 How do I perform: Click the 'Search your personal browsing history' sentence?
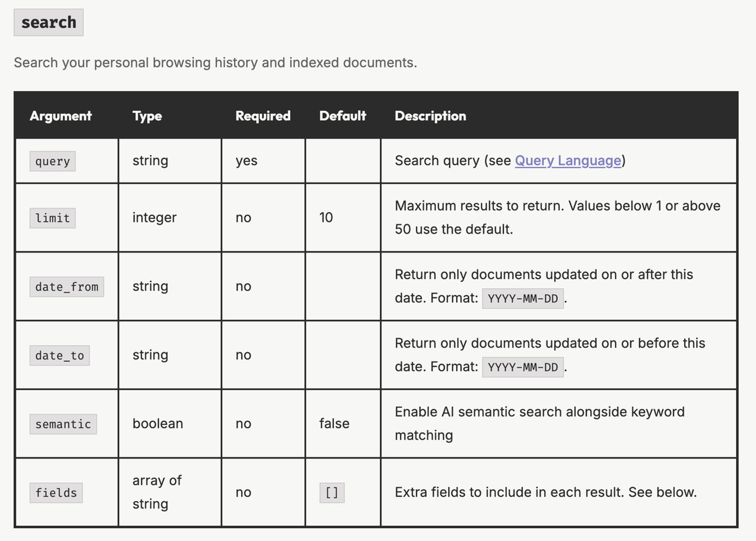[x=215, y=62]
